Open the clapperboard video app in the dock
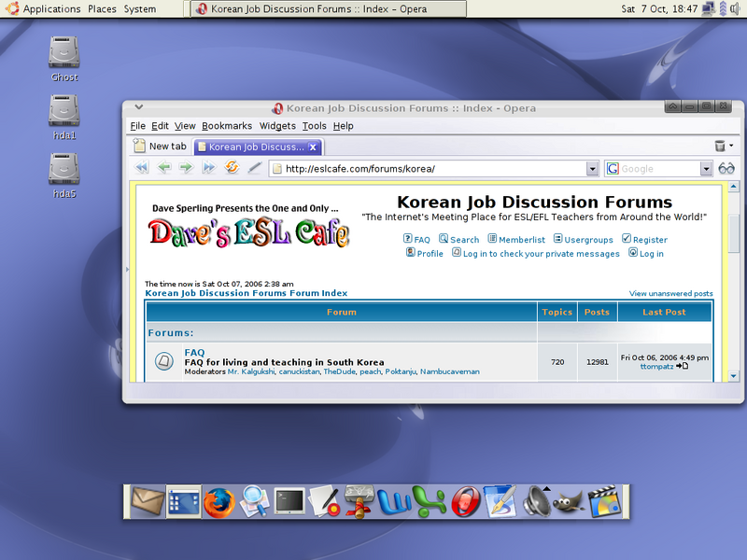Viewport: 747px width, 560px height. click(605, 501)
